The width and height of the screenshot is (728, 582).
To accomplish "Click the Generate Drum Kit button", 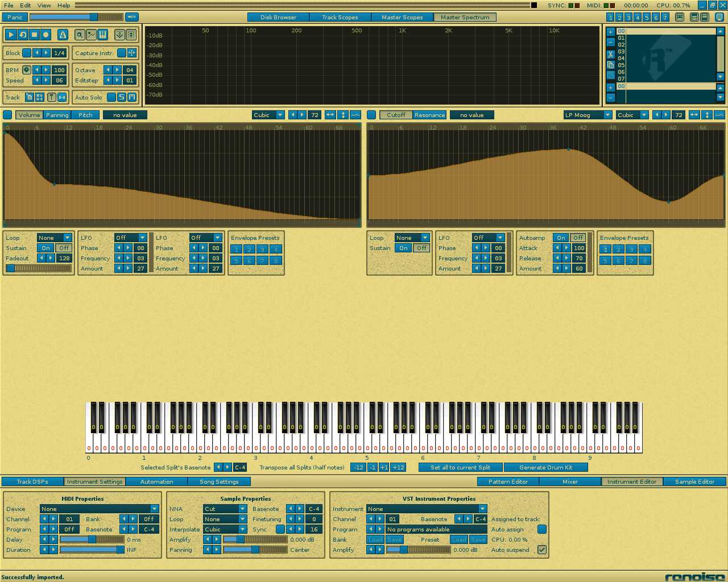I will [545, 467].
